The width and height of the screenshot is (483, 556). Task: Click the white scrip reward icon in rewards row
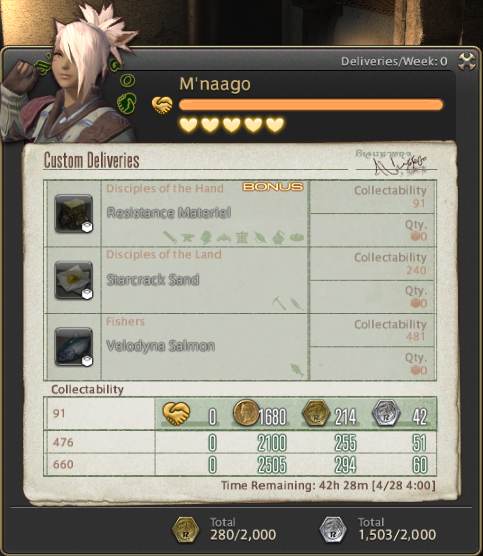(386, 413)
